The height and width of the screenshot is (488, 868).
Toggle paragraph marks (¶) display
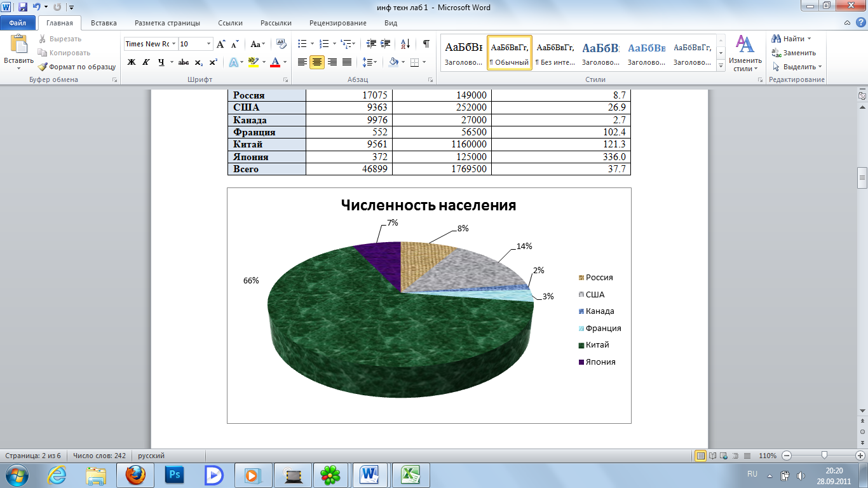coord(426,44)
